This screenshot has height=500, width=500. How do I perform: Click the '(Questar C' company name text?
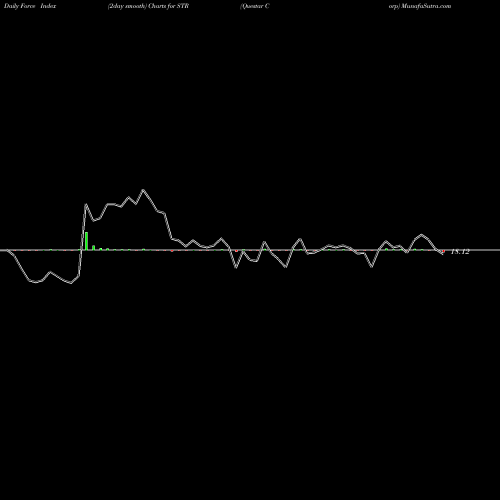pos(254,6)
